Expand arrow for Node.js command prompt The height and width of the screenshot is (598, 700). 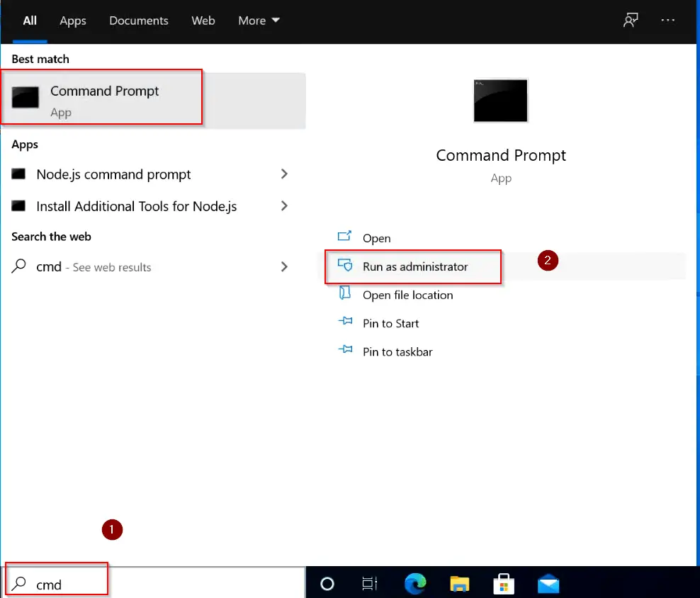(x=284, y=174)
